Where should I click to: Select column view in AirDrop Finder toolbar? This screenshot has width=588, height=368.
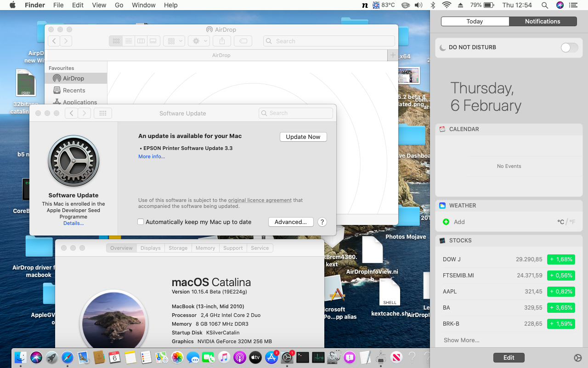pos(141,41)
